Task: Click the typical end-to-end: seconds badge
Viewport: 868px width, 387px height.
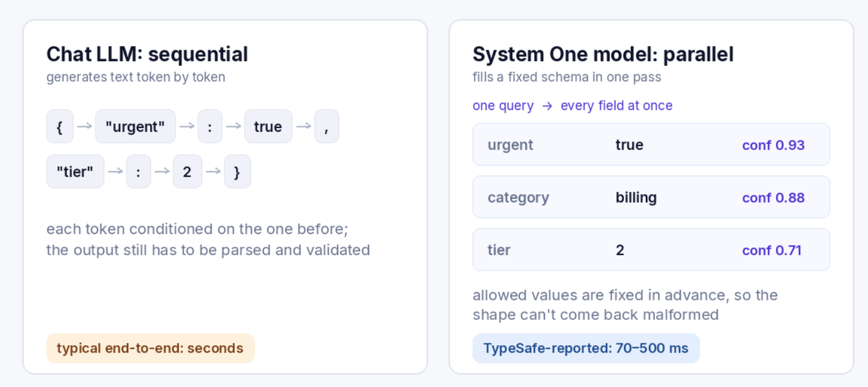Action: [x=150, y=348]
